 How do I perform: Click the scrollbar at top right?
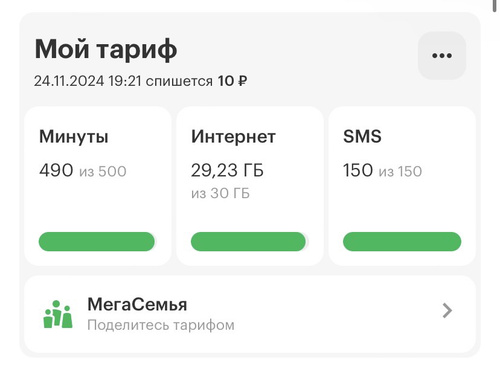tap(494, 6)
